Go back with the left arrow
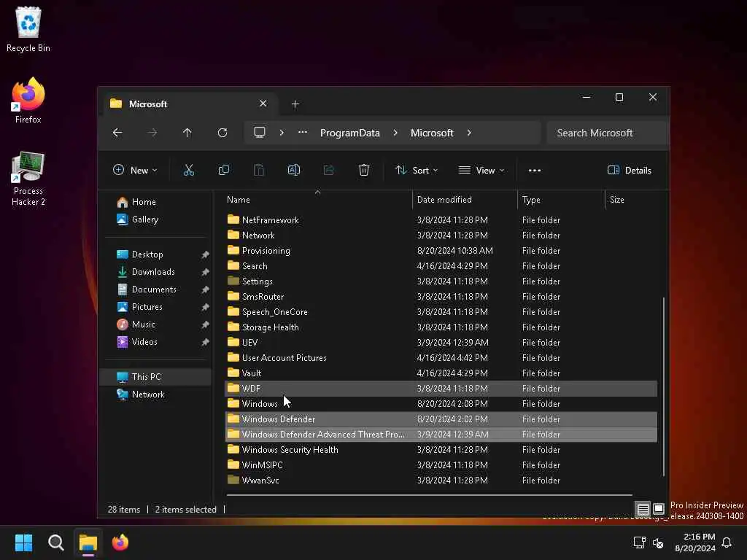Screen dimensions: 747x560 pos(117,133)
